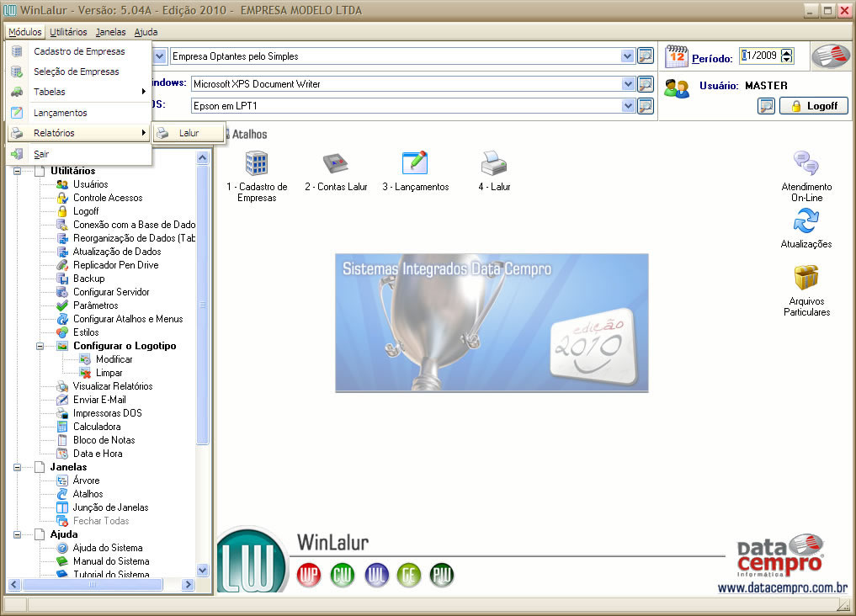This screenshot has height=616, width=856.
Task: Open the Módulos menu
Action: [x=25, y=32]
